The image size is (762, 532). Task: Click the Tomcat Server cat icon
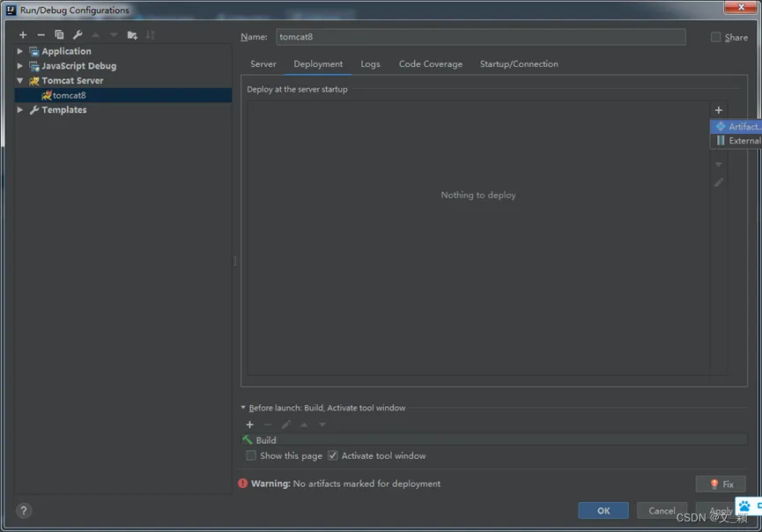click(x=34, y=81)
